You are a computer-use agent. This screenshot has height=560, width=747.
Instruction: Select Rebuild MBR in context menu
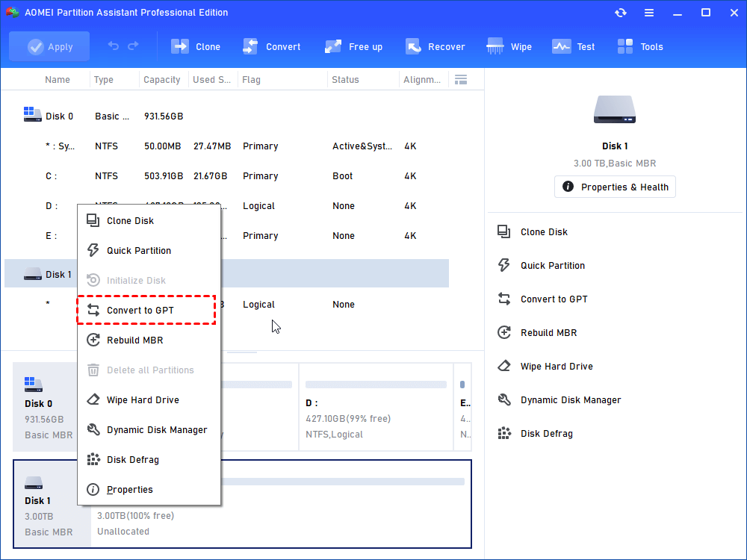(x=149, y=340)
